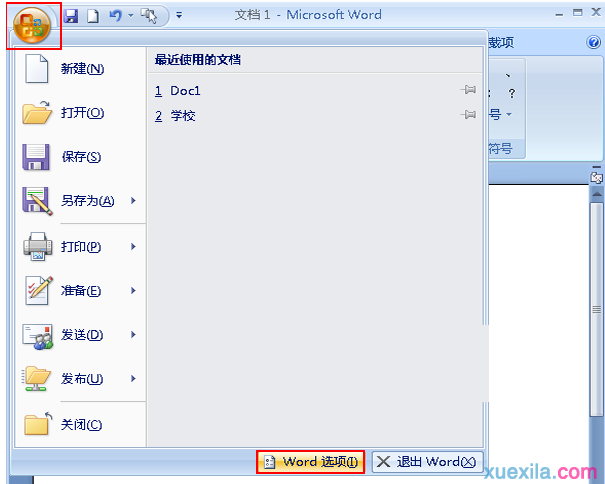The height and width of the screenshot is (484, 605).
Task: Pin 学校 to the recent documents list
Action: coord(468,115)
